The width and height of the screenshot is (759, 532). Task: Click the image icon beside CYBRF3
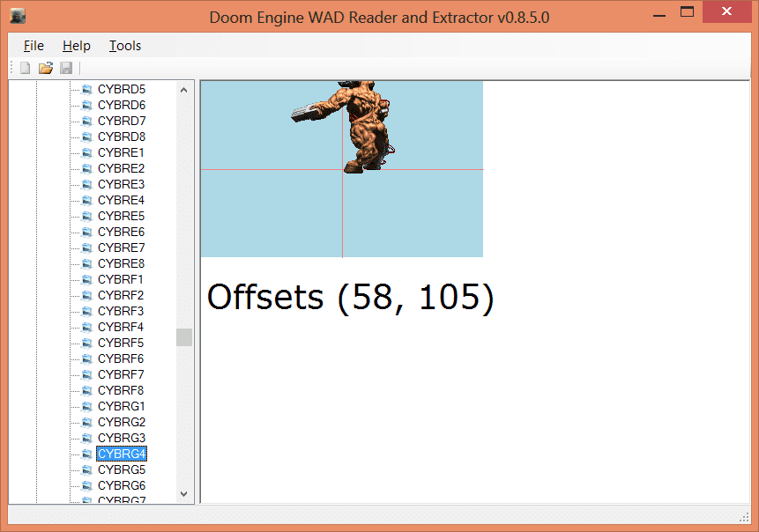(x=87, y=311)
